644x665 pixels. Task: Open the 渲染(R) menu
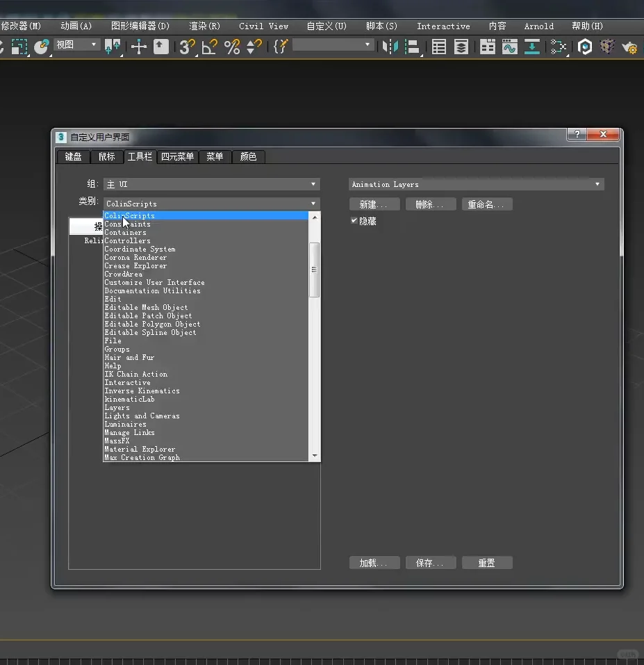(204, 26)
